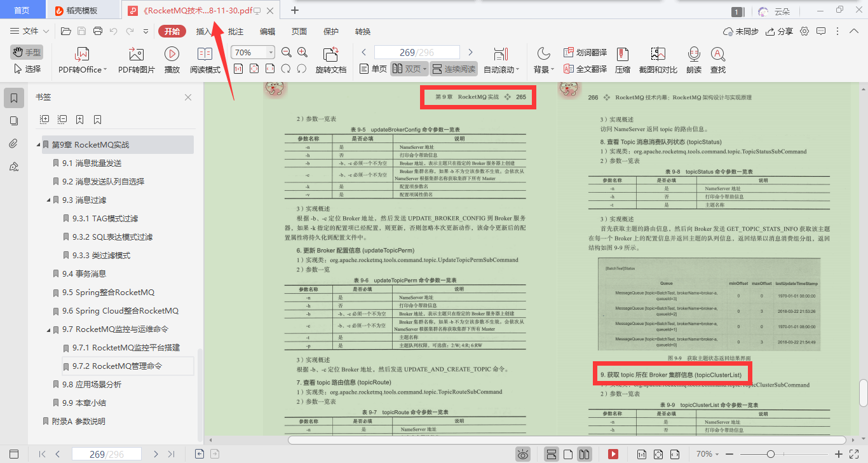This screenshot has height=463, width=868.
Task: Click the print icon in quick access bar
Action: pos(97,31)
